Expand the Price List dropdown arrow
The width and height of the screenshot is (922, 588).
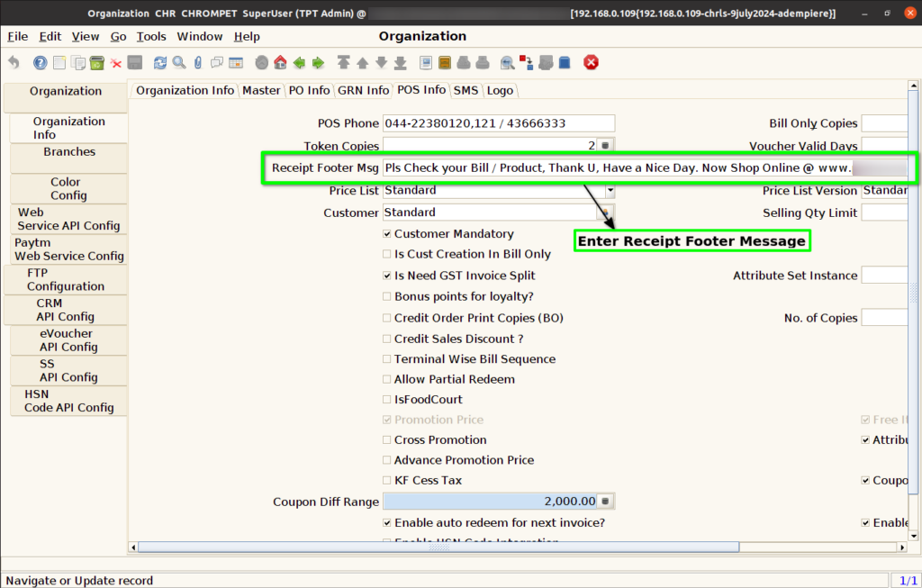point(610,190)
